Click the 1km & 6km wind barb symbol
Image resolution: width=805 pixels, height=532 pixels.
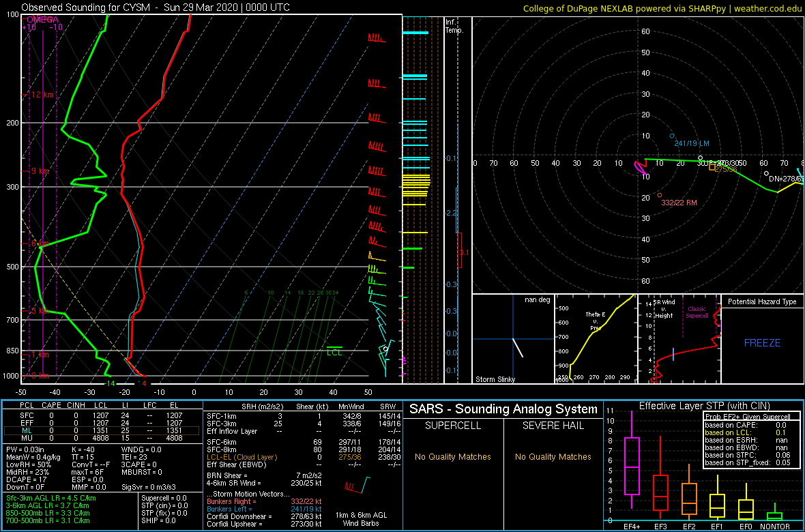tap(358, 484)
